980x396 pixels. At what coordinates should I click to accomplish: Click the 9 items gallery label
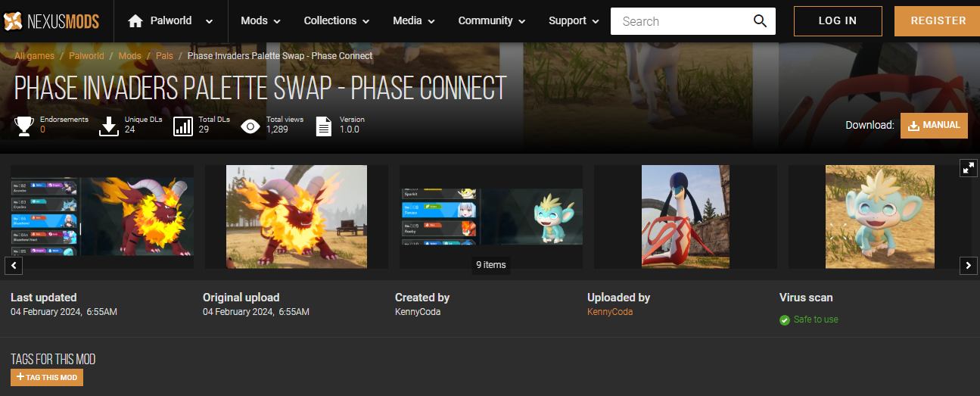pos(490,265)
